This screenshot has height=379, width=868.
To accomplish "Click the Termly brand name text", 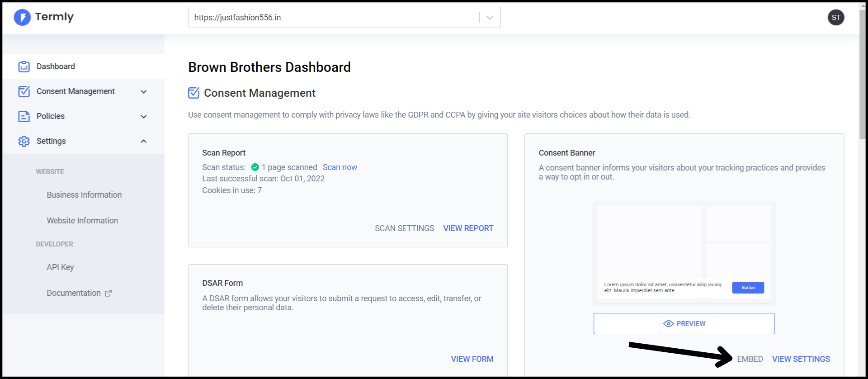I will 54,17.
